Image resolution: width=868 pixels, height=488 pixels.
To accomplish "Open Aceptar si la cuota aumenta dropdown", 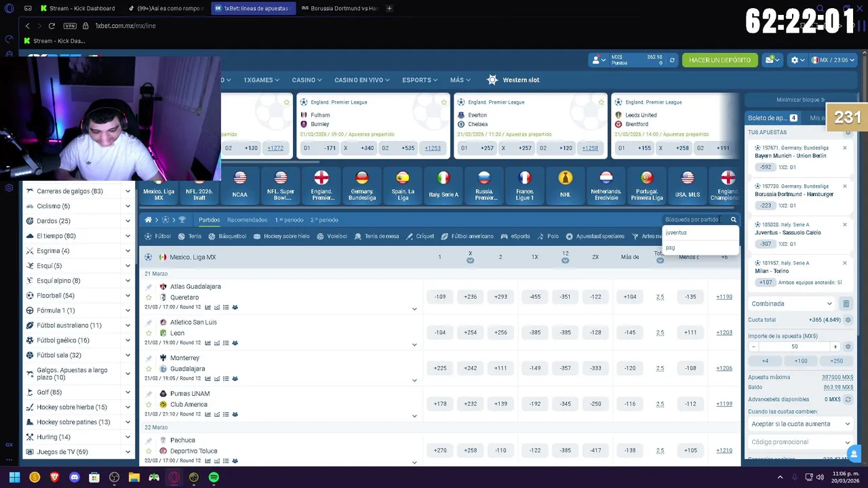I will [x=800, y=424].
